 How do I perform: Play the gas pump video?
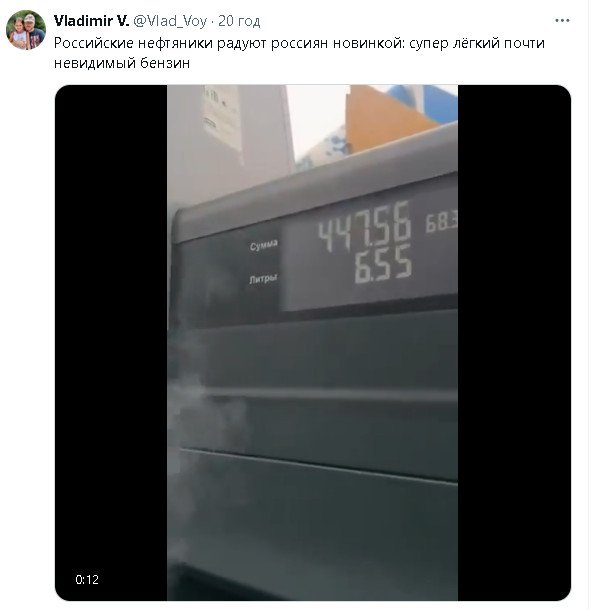tap(312, 342)
